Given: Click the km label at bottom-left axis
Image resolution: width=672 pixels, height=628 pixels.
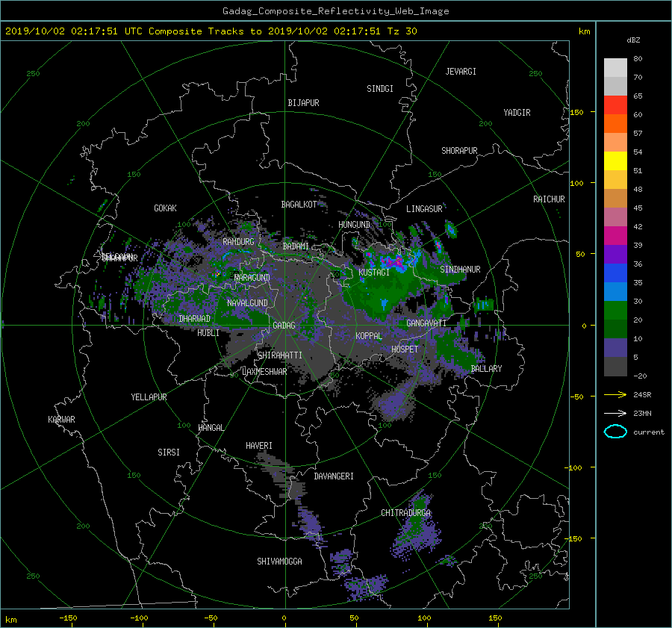Looking at the screenshot, I should click(11, 620).
